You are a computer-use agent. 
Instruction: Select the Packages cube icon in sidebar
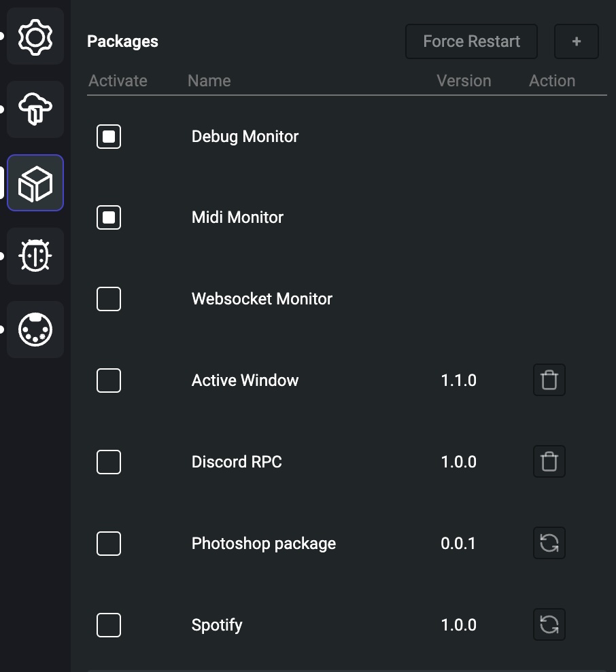coord(35,183)
